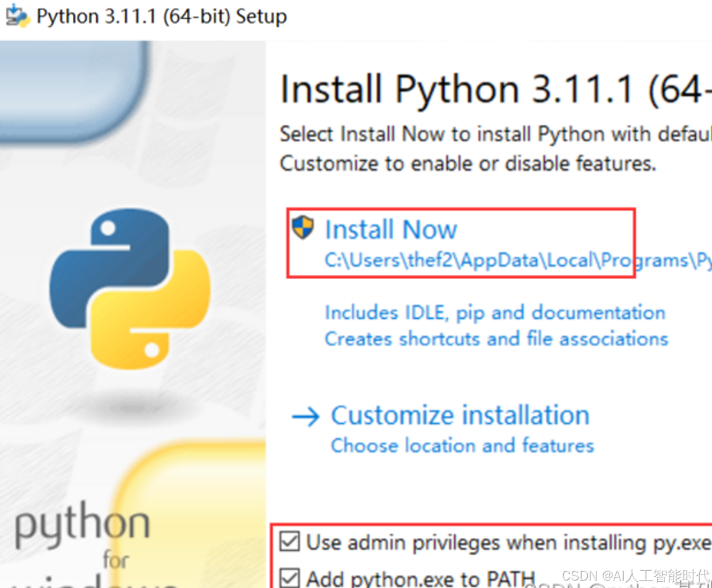The image size is (712, 588).
Task: Toggle 'Use admin privileges when installing py.exe' checkbox
Action: click(290, 541)
